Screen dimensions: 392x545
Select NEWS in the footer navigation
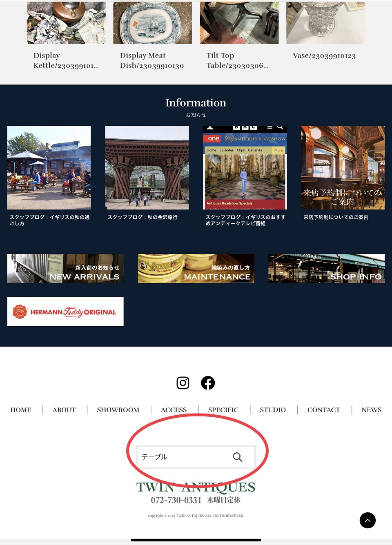[371, 410]
